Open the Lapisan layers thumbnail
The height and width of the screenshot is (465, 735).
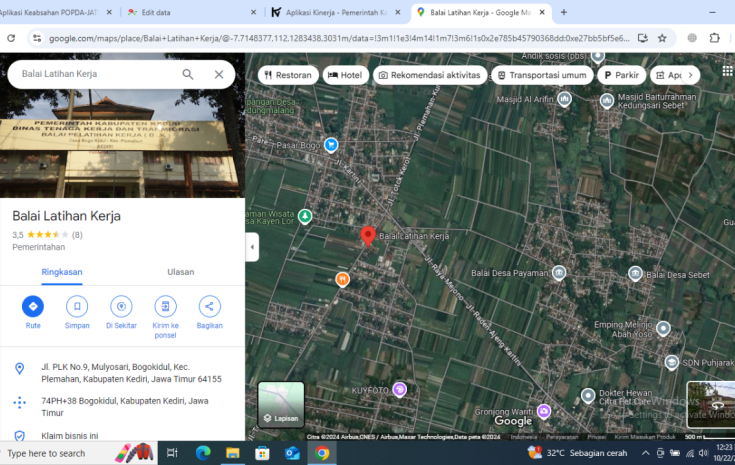(x=281, y=404)
